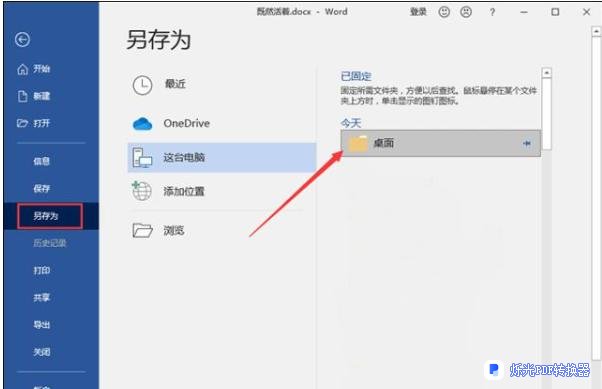Click the folder list scroll up arrow
This screenshot has width=602, height=389.
(x=546, y=73)
